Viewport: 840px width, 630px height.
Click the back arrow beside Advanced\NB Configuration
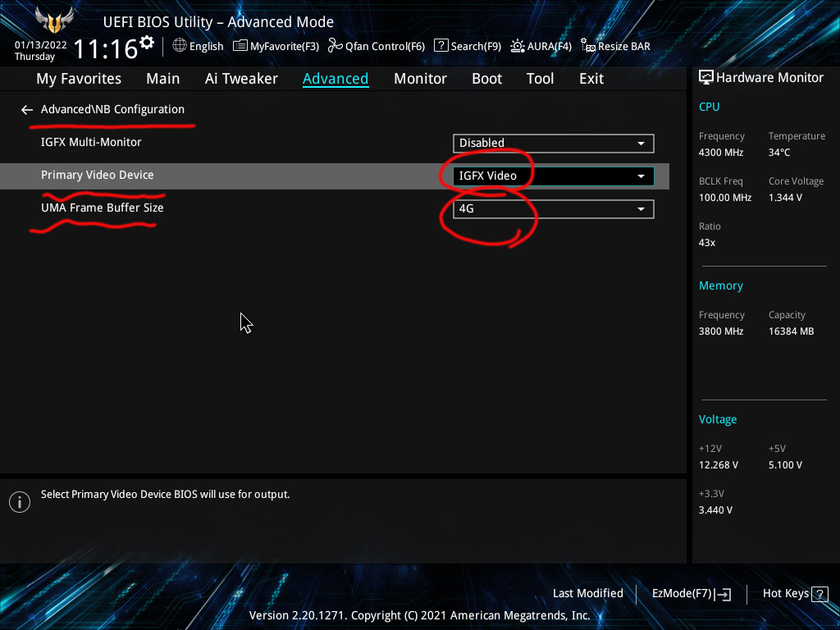click(x=27, y=110)
